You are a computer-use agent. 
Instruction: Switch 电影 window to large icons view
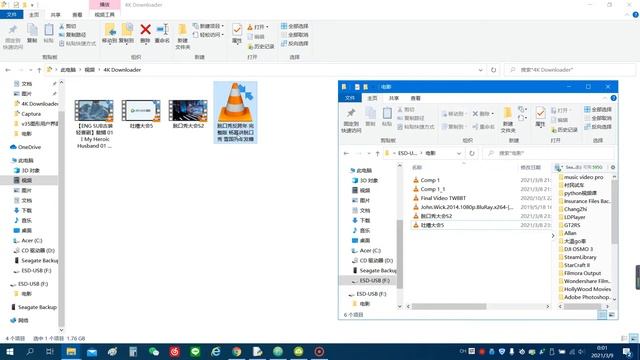point(612,315)
